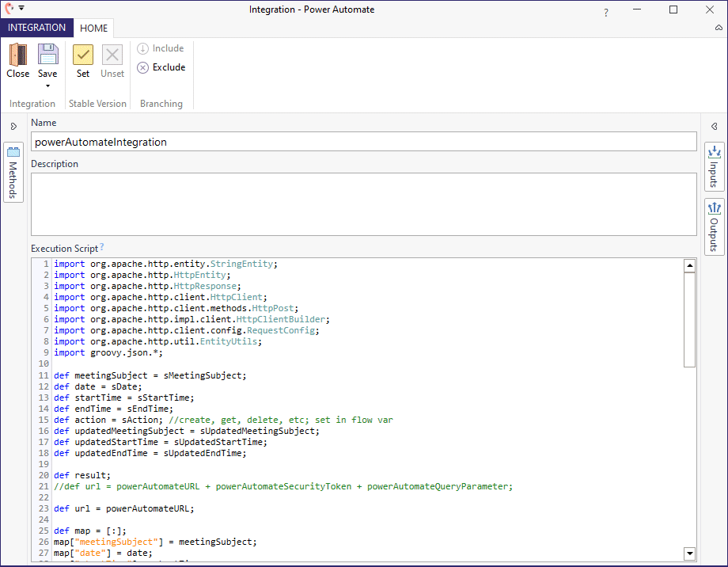The image size is (728, 567).
Task: Click the 'def result;' script line
Action: [82, 475]
